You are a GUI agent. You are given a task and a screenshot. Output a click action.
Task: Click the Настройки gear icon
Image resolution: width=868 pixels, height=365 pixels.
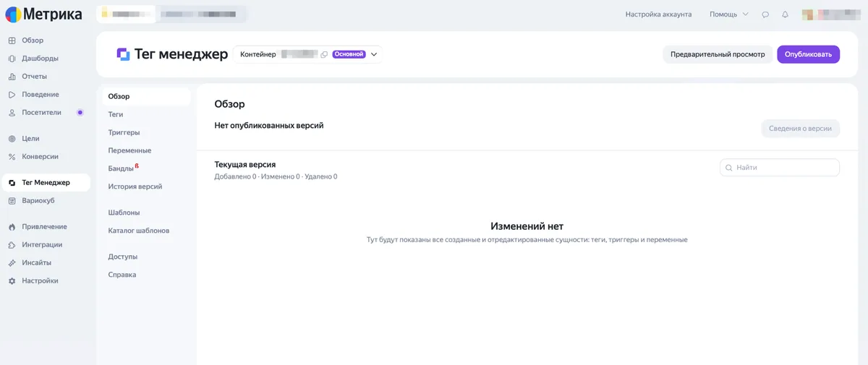click(x=12, y=281)
